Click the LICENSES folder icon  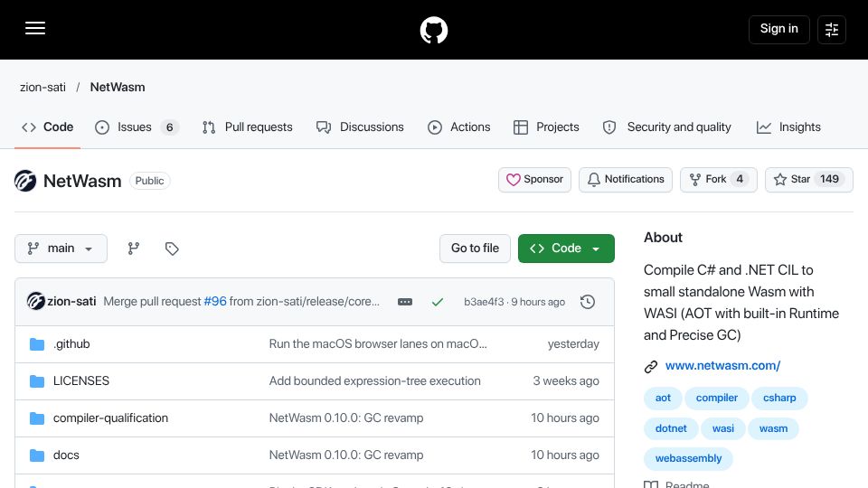pos(37,381)
